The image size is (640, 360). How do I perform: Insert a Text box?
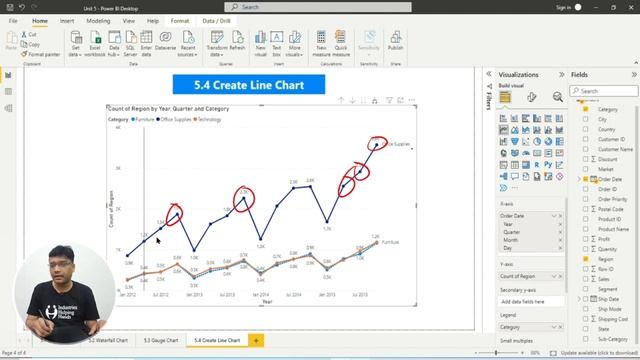click(x=276, y=44)
